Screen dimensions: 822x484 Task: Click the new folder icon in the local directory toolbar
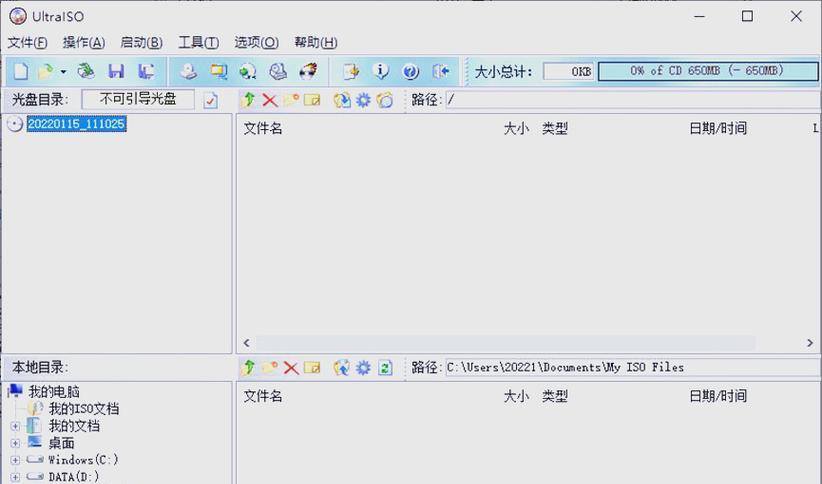pyautogui.click(x=269, y=367)
